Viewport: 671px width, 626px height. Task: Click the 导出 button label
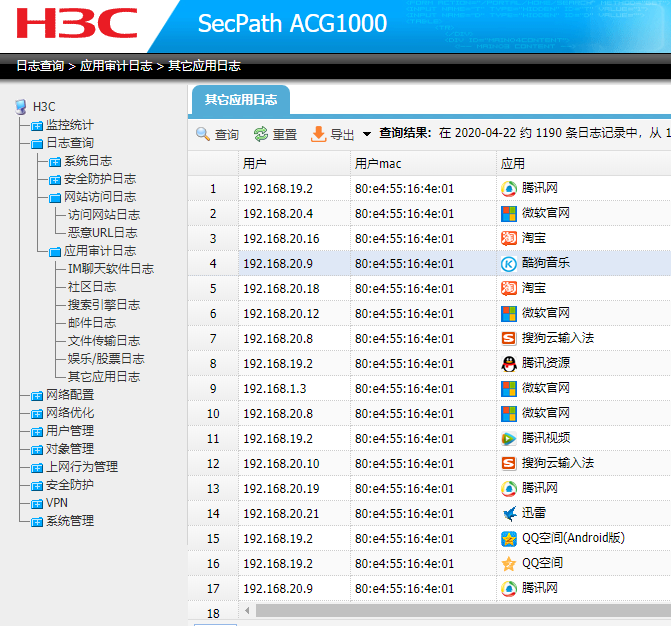pyautogui.click(x=342, y=135)
